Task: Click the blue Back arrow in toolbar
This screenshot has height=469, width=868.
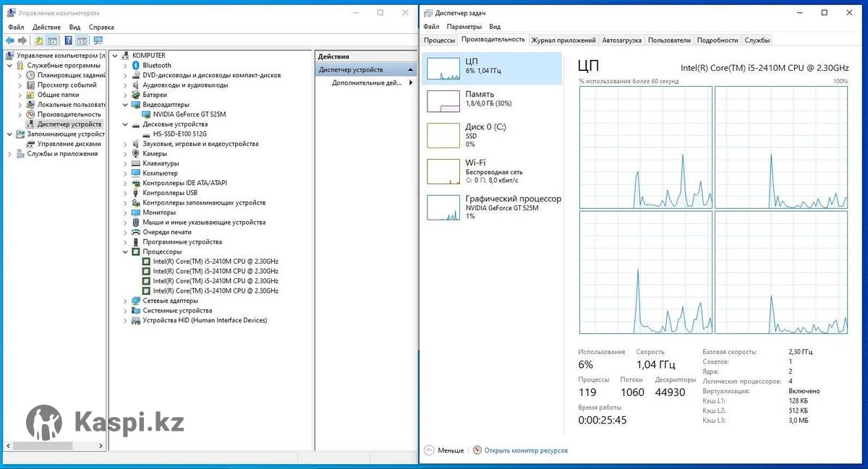Action: click(9, 40)
